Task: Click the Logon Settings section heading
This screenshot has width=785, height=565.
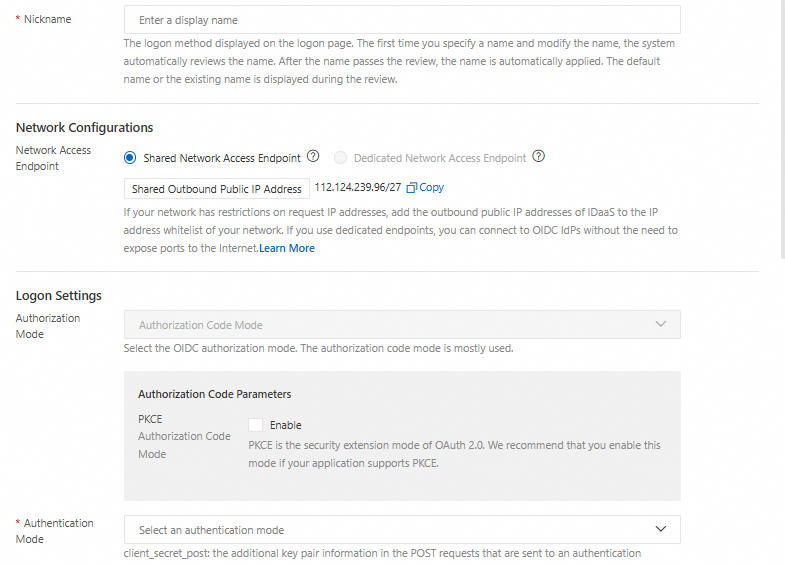Action: click(59, 296)
